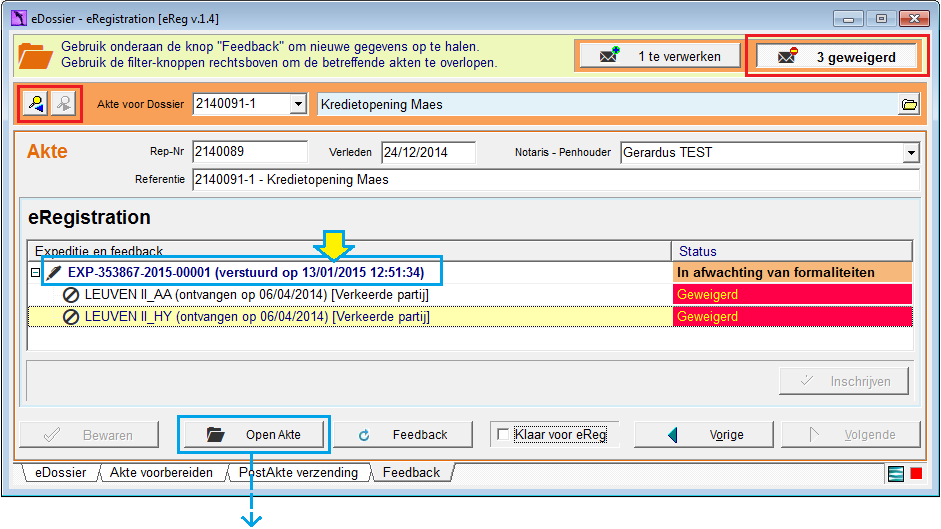Click the refused icon beside LEUVEN II_HY
Image resolution: width=941 pixels, height=529 pixels.
coord(71,316)
